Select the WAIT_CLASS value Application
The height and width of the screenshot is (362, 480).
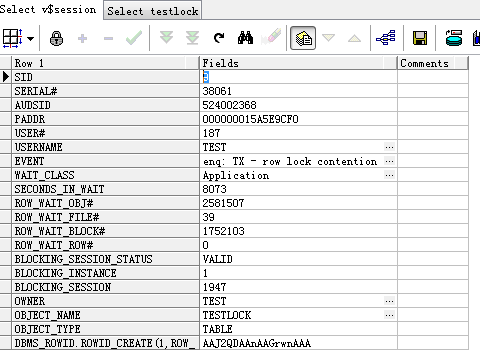pos(236,175)
